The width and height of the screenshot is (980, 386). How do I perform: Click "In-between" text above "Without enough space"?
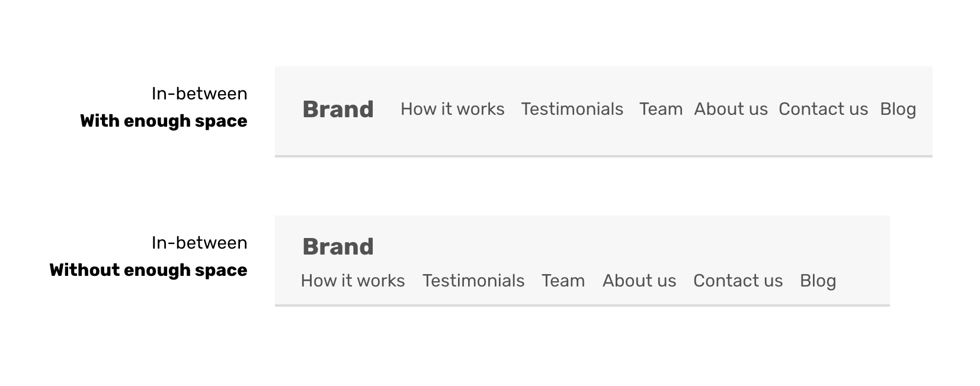pyautogui.click(x=199, y=243)
